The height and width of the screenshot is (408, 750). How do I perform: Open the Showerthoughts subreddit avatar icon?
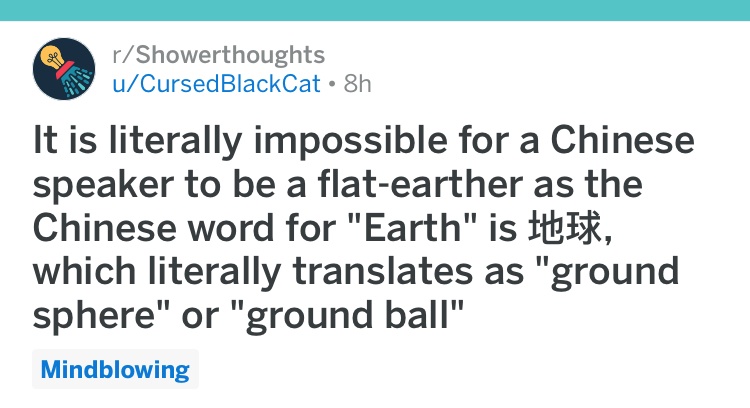coord(64,69)
